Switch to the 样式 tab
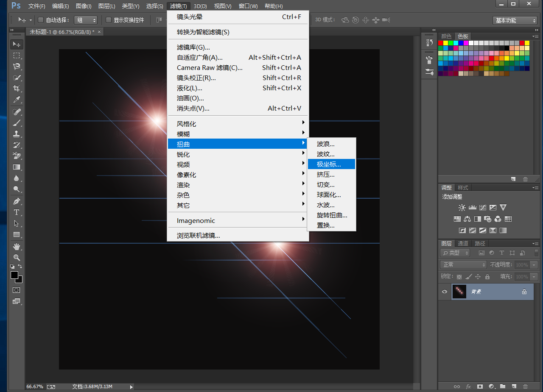543x392 pixels. 463,188
